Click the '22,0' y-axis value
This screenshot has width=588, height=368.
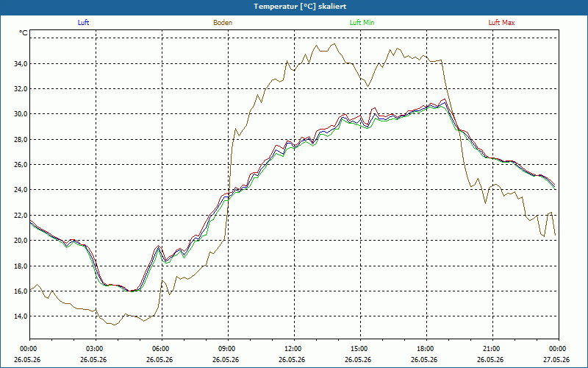[21, 216]
